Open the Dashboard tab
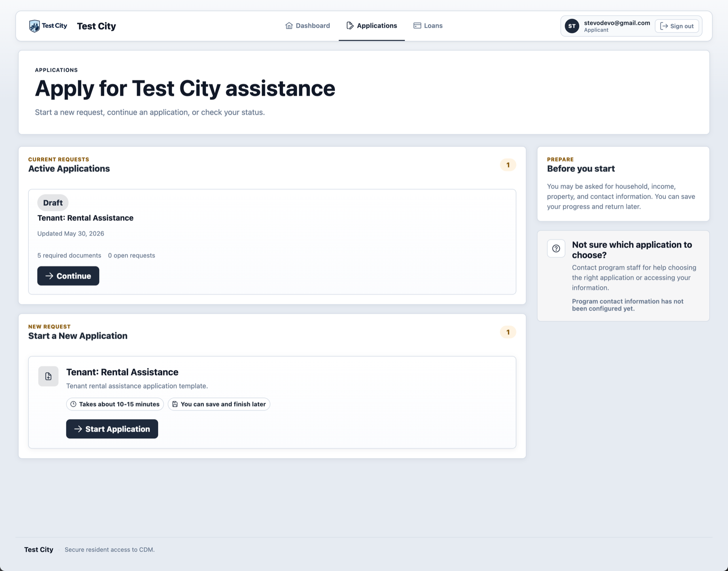The image size is (728, 571). click(x=307, y=25)
